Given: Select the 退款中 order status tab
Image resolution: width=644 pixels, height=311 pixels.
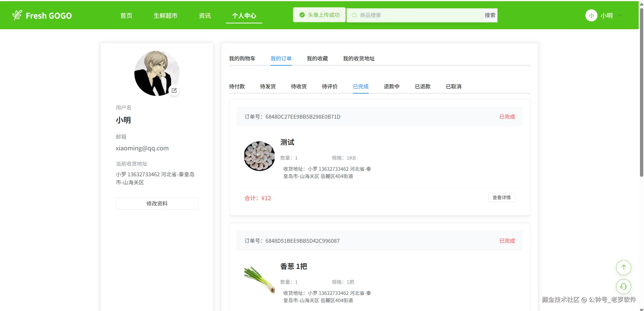Looking at the screenshot, I should pyautogui.click(x=391, y=87).
